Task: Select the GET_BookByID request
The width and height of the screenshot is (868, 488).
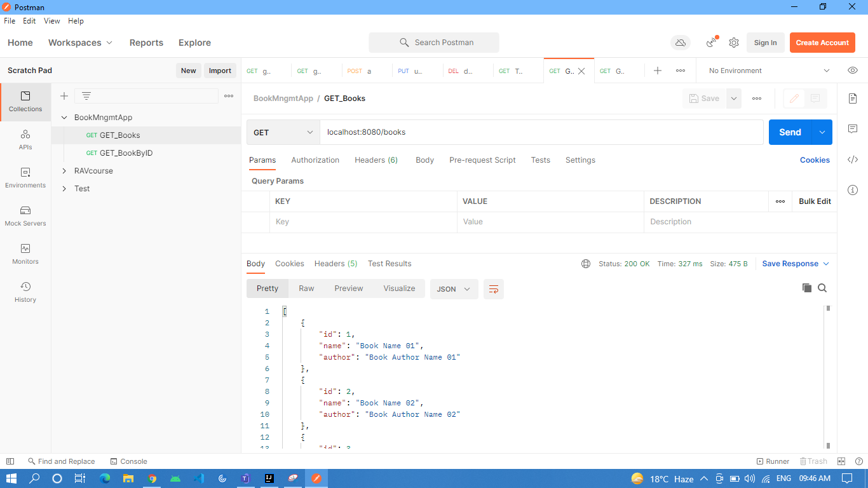Action: pyautogui.click(x=146, y=153)
